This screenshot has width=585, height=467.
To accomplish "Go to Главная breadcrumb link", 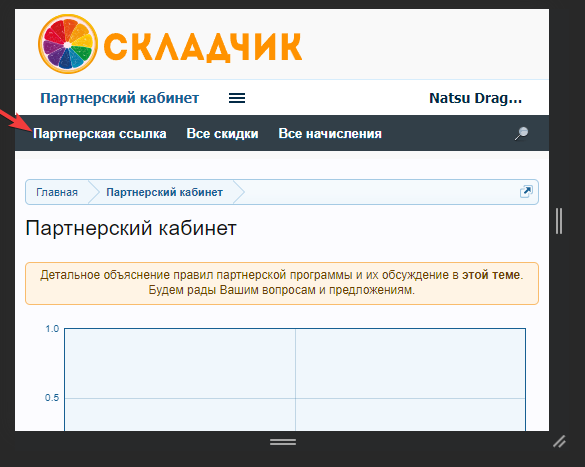I will (57, 192).
